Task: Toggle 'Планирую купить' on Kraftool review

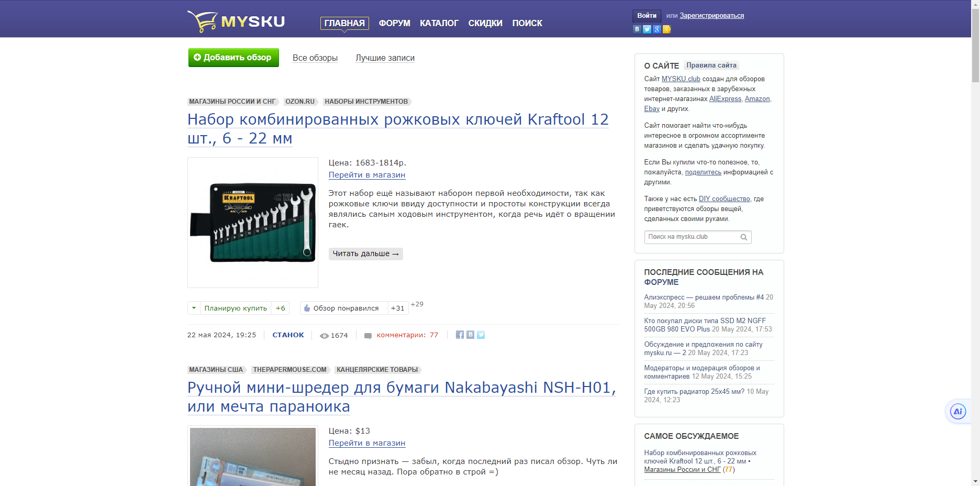Action: pos(236,308)
